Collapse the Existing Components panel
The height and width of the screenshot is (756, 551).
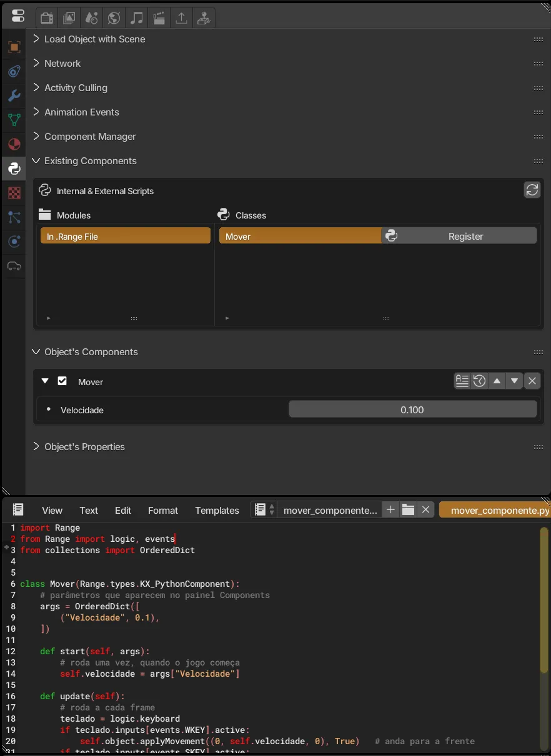(x=36, y=160)
